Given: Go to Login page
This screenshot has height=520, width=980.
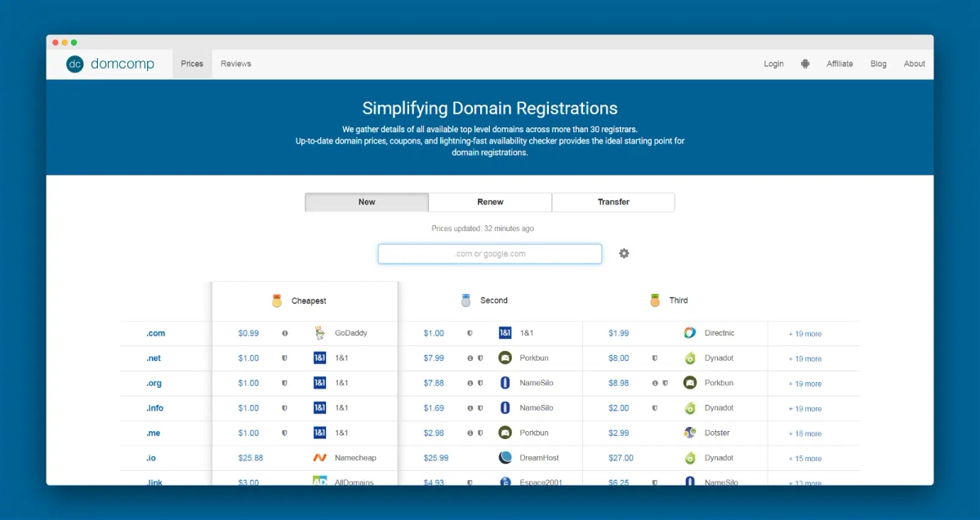Looking at the screenshot, I should 773,64.
